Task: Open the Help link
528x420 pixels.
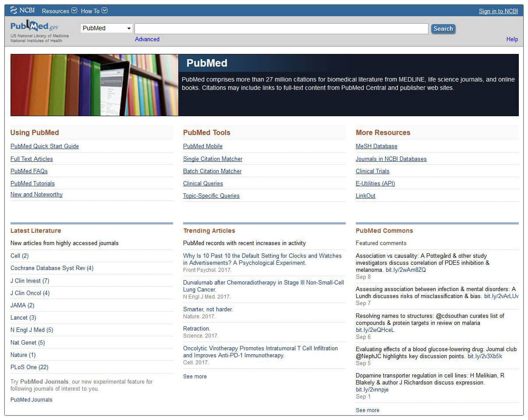Action: point(512,39)
